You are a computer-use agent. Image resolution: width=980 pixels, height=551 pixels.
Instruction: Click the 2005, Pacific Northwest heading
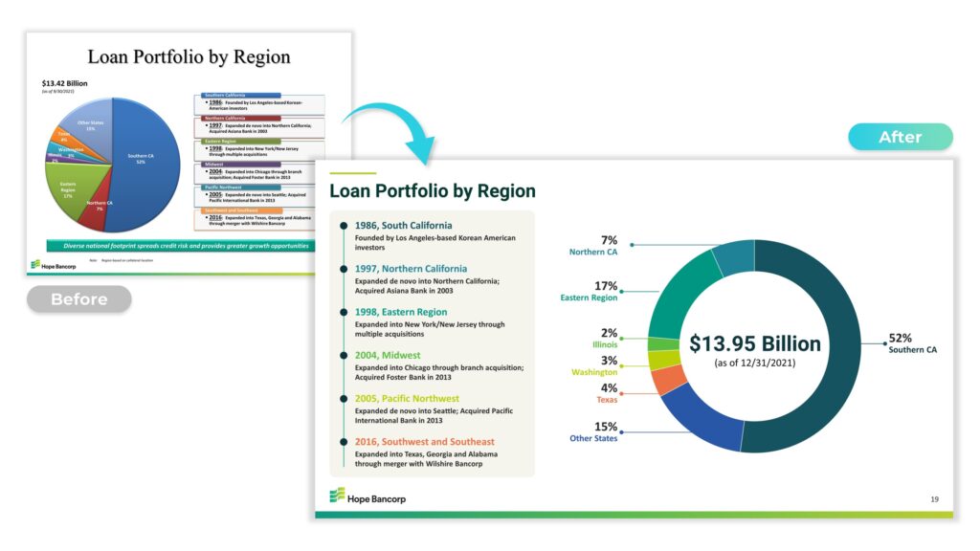tap(407, 399)
